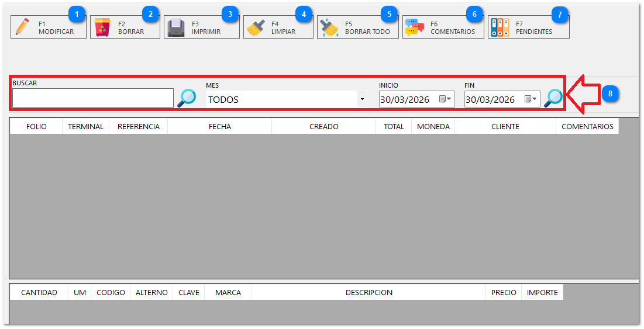Click the F3 IMPRIMIR button label

pyautogui.click(x=206, y=28)
